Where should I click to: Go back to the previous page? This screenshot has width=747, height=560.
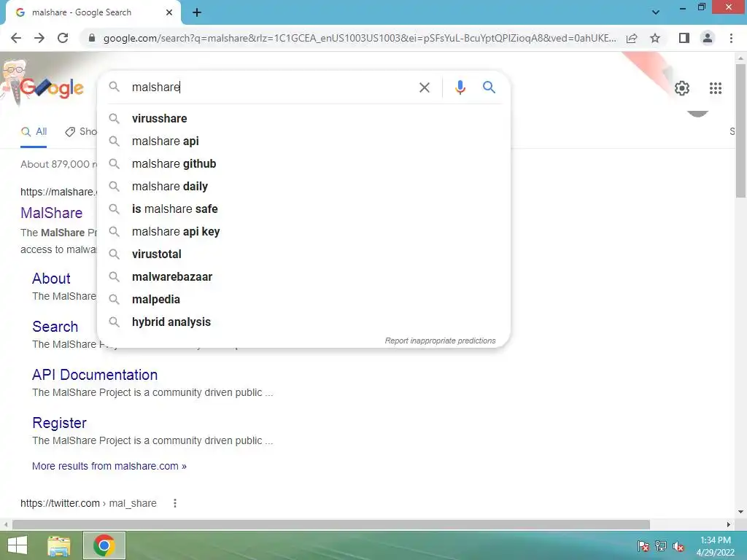click(x=16, y=38)
